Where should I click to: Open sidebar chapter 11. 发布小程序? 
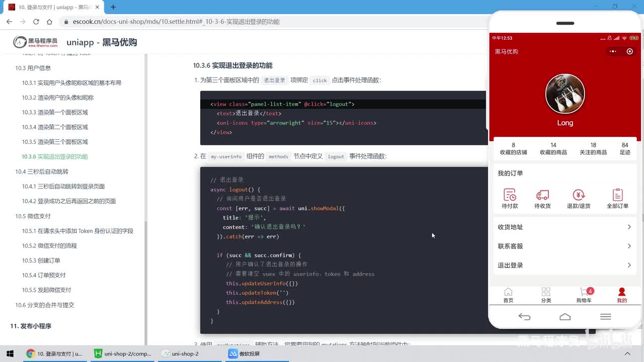[31, 326]
